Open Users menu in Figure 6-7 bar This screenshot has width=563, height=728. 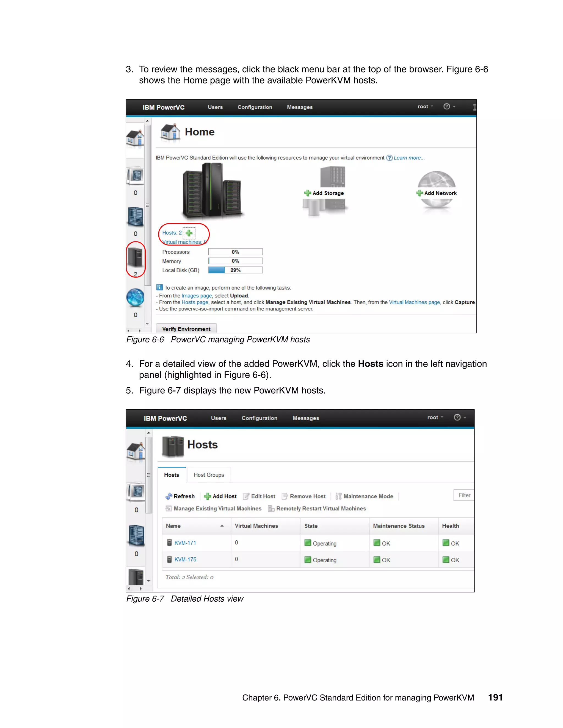pyautogui.click(x=219, y=418)
